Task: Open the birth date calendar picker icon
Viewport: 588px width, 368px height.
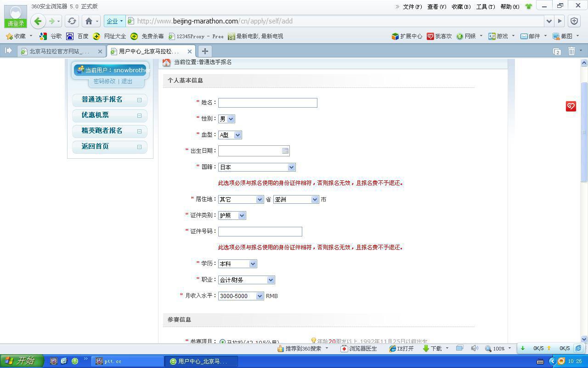Action: [285, 151]
